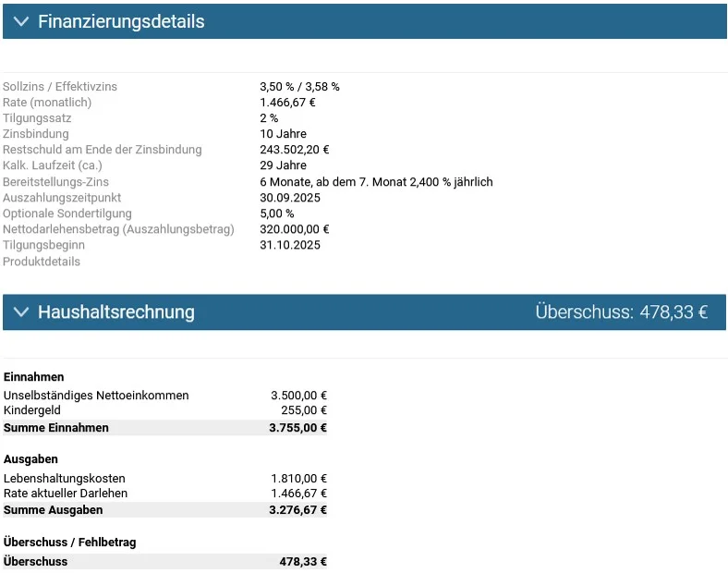
Task: Click the Kindergeld row label
Action: [32, 410]
